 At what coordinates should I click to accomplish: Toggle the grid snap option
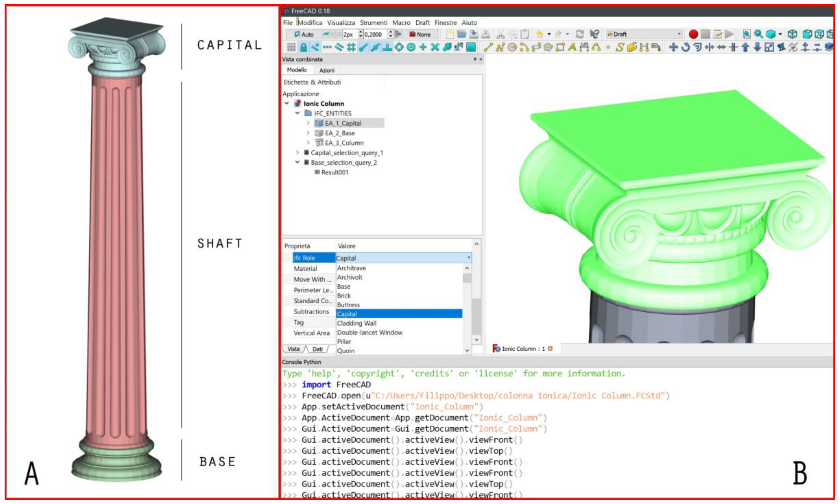(x=351, y=47)
